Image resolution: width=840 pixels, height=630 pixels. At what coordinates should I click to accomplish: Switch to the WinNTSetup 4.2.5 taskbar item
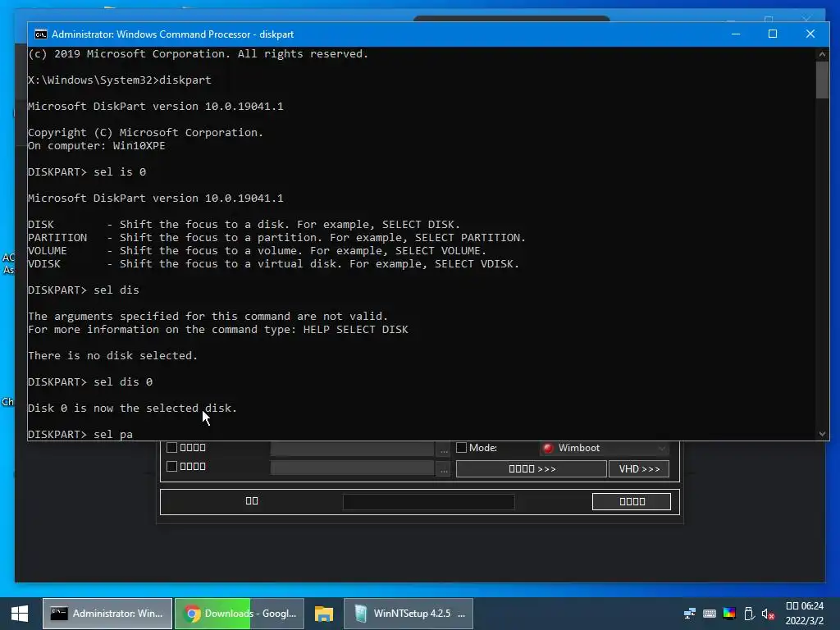409,614
